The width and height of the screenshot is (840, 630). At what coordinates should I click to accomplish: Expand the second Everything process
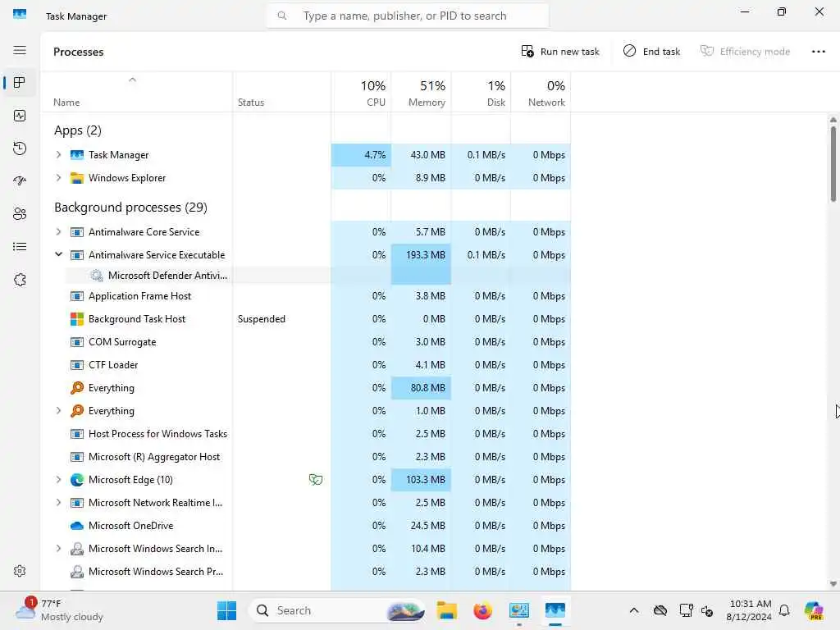click(58, 411)
